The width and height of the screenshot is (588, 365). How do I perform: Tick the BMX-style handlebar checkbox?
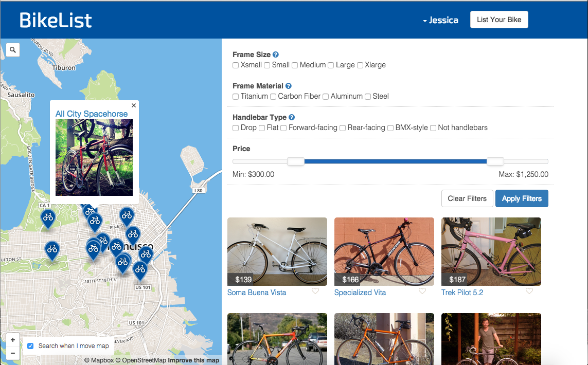point(390,128)
